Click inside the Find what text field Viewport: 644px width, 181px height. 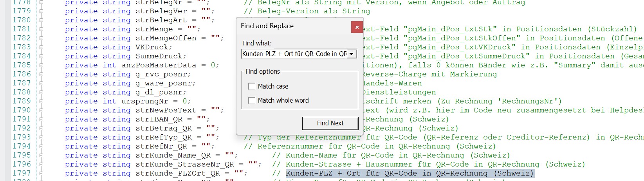pos(294,54)
